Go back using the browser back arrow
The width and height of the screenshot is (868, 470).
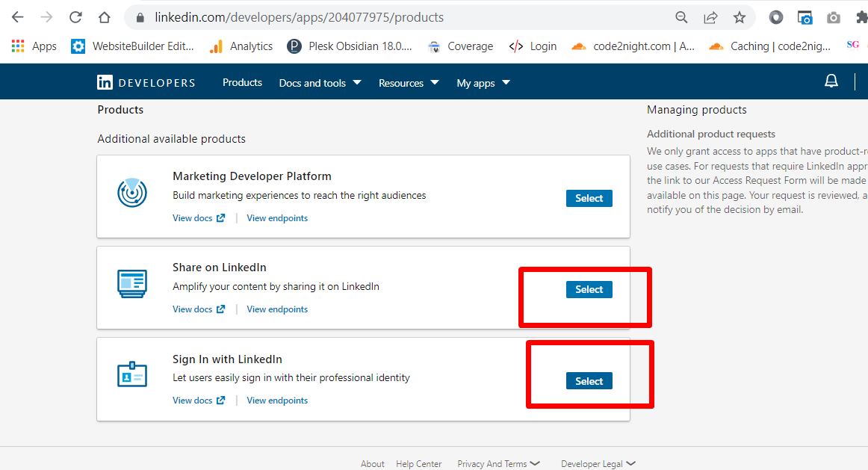click(18, 18)
